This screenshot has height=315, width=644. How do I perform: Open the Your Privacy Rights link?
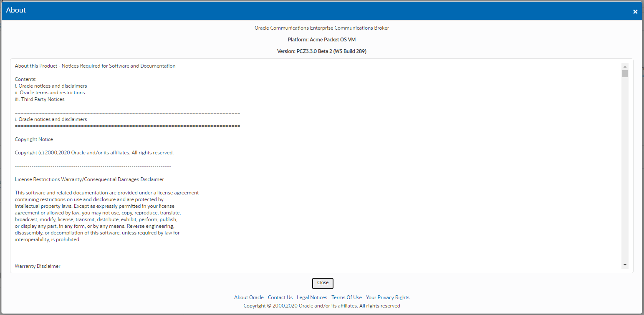[388, 297]
